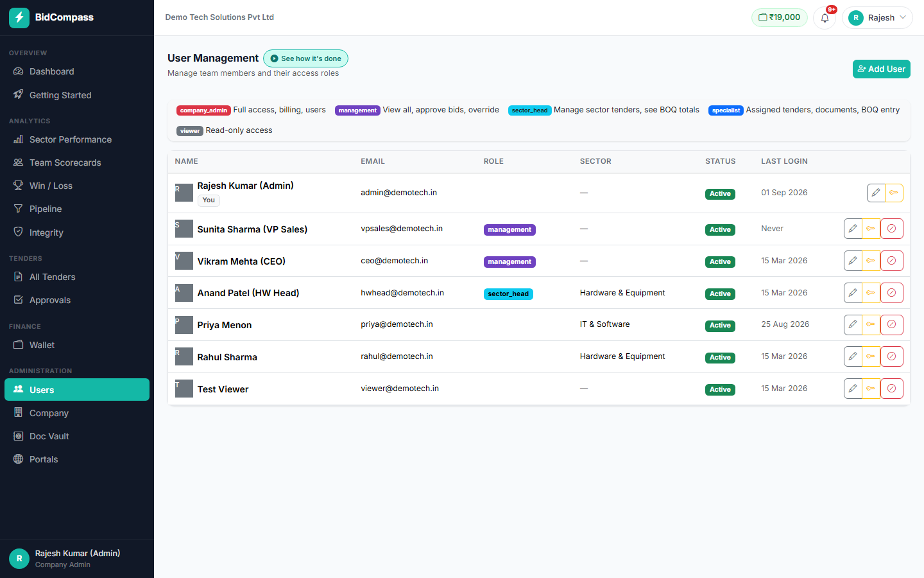924x578 pixels.
Task: Edit Rajesh Kumar (Admin) record
Action: point(876,193)
